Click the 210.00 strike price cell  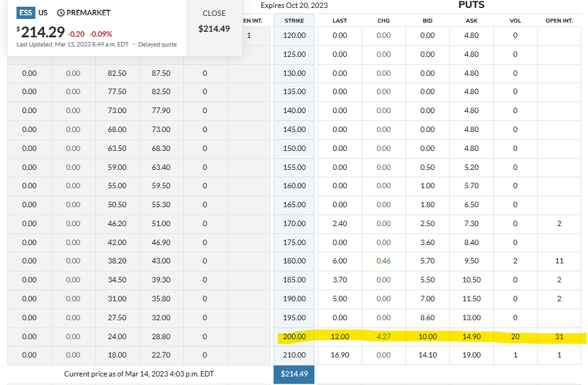coord(294,355)
